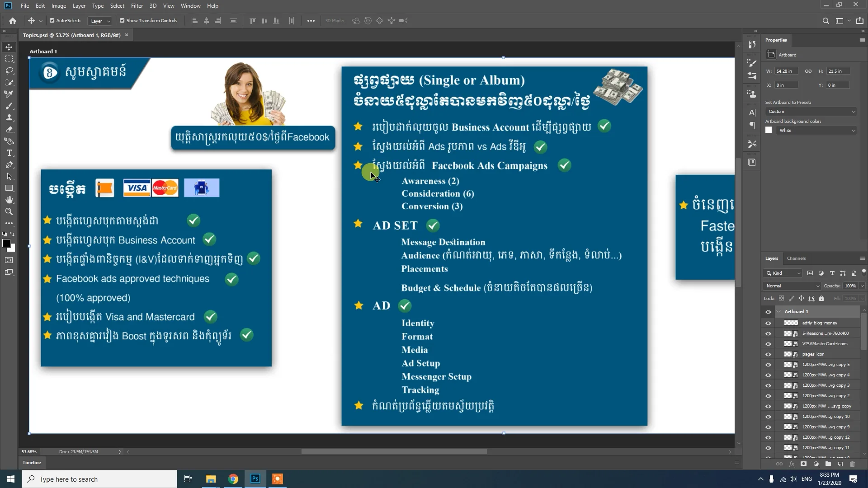
Task: Select the Clone Stamp tool
Action: coord(9,117)
